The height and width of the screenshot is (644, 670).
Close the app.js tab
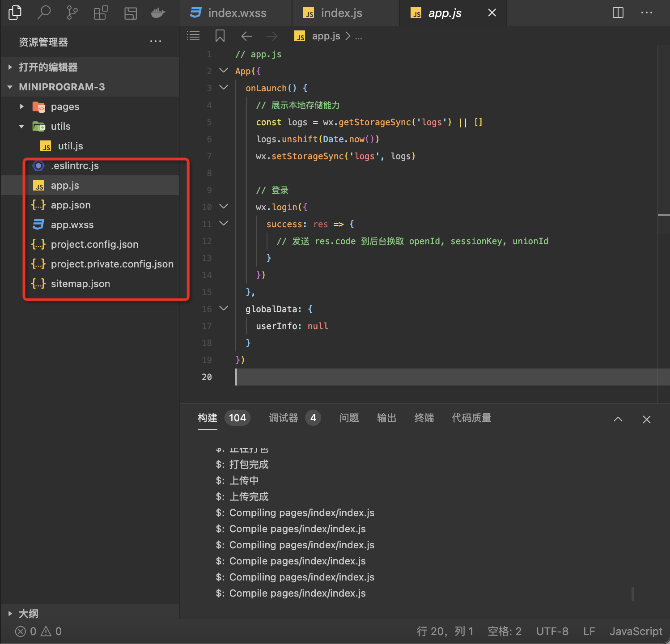pyautogui.click(x=492, y=13)
